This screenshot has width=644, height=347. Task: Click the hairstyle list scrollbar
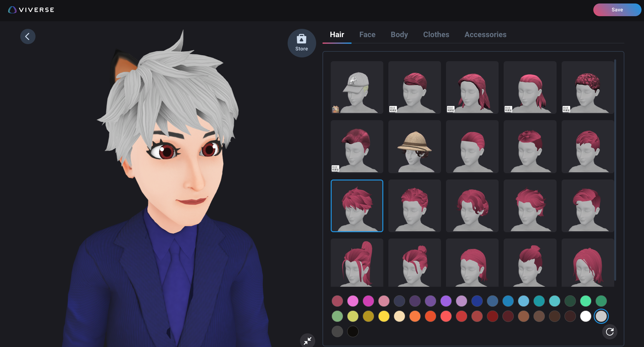(615, 170)
